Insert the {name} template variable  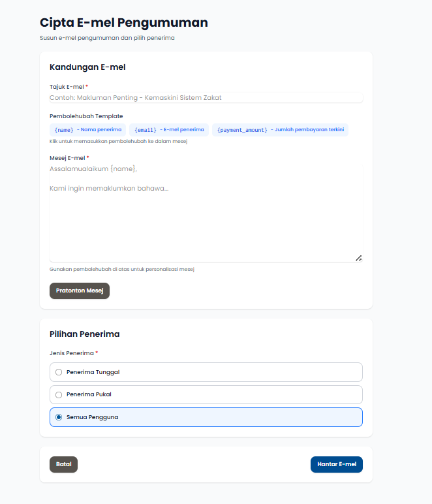pyautogui.click(x=88, y=130)
